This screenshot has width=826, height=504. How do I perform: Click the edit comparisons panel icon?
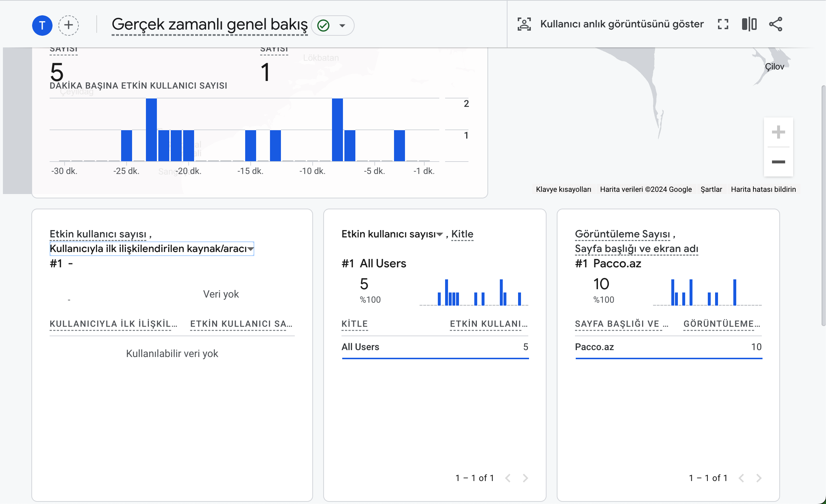point(749,24)
